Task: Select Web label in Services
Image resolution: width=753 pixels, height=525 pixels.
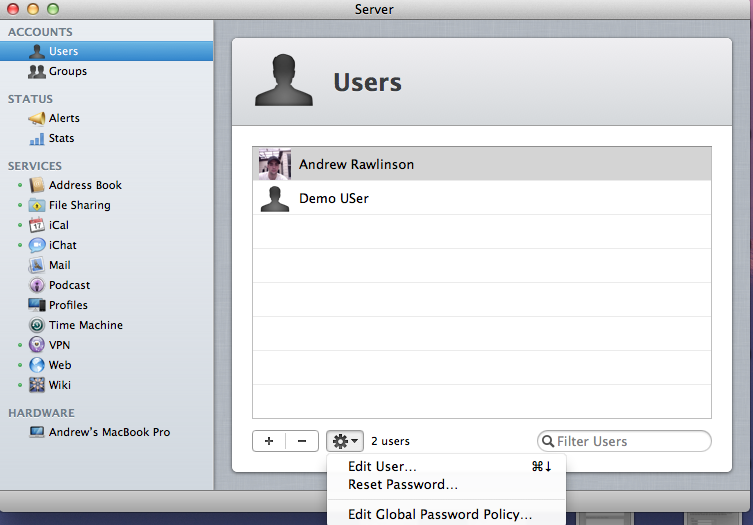Action: point(60,365)
